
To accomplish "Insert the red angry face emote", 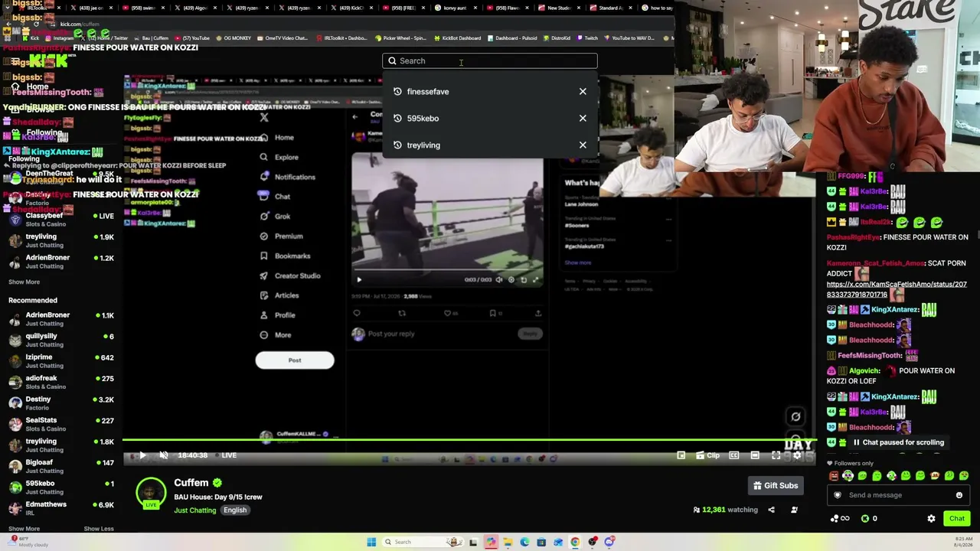I will pyautogui.click(x=834, y=476).
